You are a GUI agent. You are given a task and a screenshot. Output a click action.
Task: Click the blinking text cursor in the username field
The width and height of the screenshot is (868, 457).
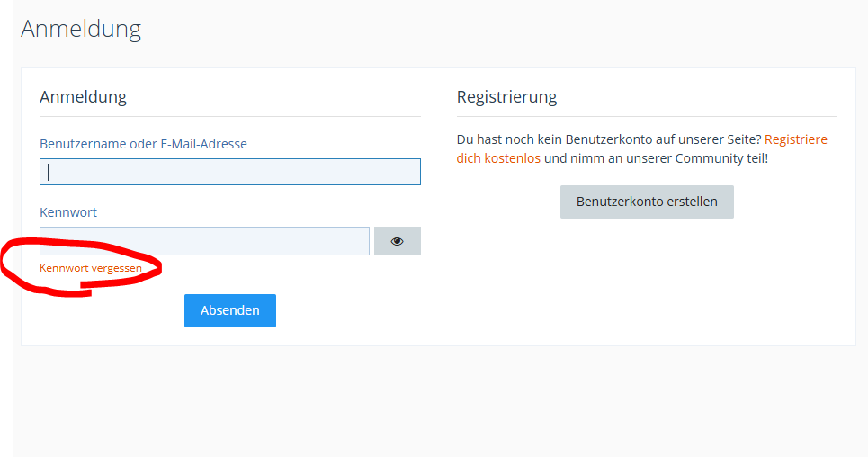click(49, 172)
